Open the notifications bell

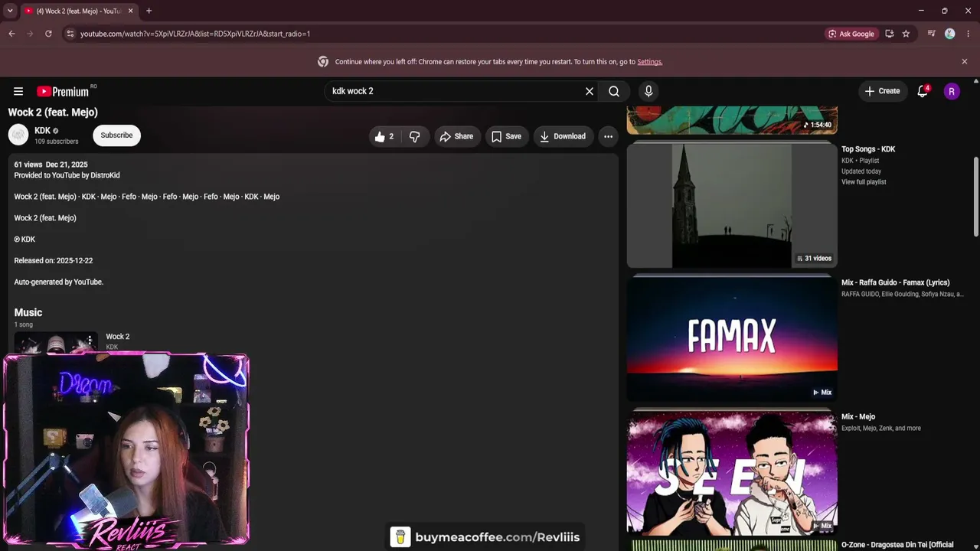point(923,91)
